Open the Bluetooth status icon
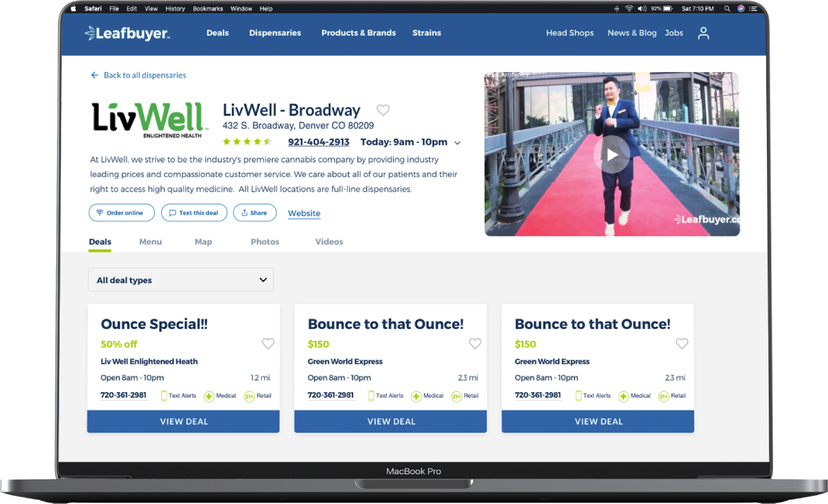This screenshot has height=504, width=828. point(616,9)
